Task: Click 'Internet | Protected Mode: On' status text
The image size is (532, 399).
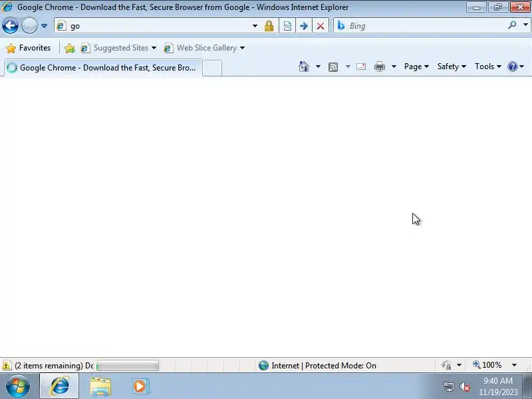Action: 324,366
